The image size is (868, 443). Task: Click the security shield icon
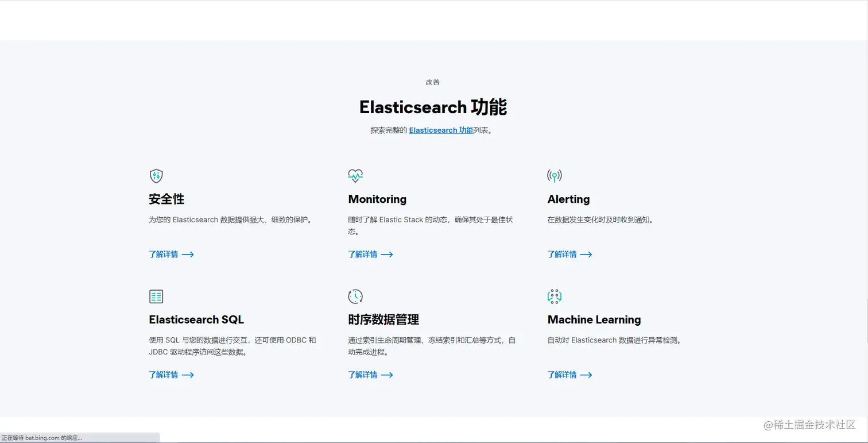click(x=156, y=176)
